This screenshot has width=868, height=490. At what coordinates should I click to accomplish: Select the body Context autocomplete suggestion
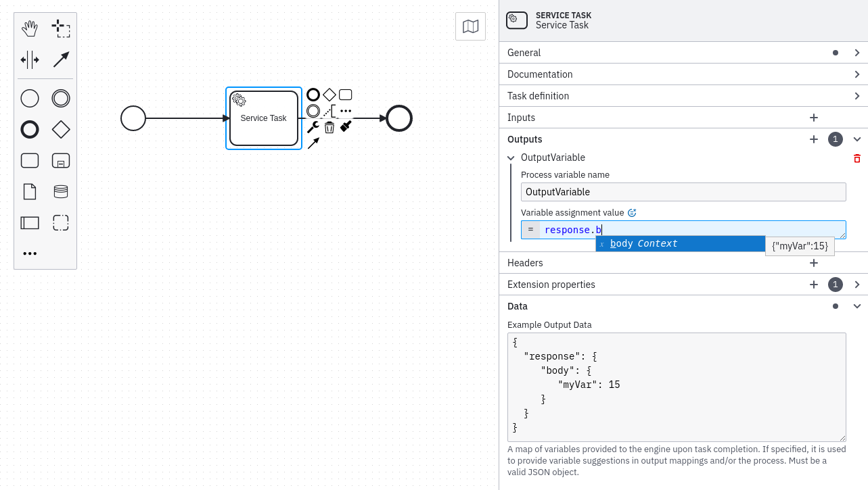point(680,243)
